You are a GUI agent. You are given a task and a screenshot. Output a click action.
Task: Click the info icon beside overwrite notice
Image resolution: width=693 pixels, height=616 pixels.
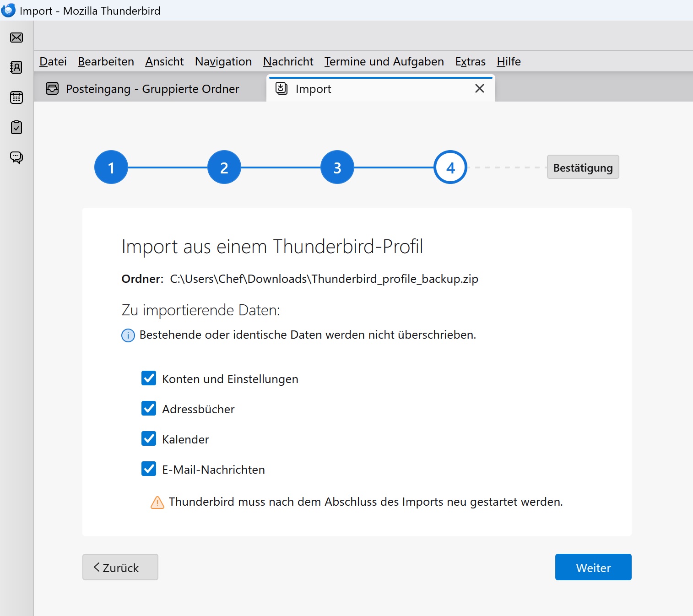[x=128, y=335]
